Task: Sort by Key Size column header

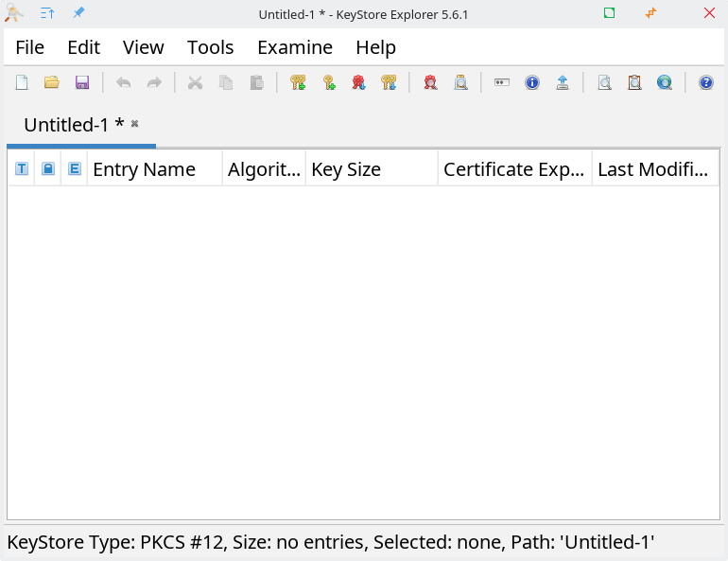Action: point(346,169)
